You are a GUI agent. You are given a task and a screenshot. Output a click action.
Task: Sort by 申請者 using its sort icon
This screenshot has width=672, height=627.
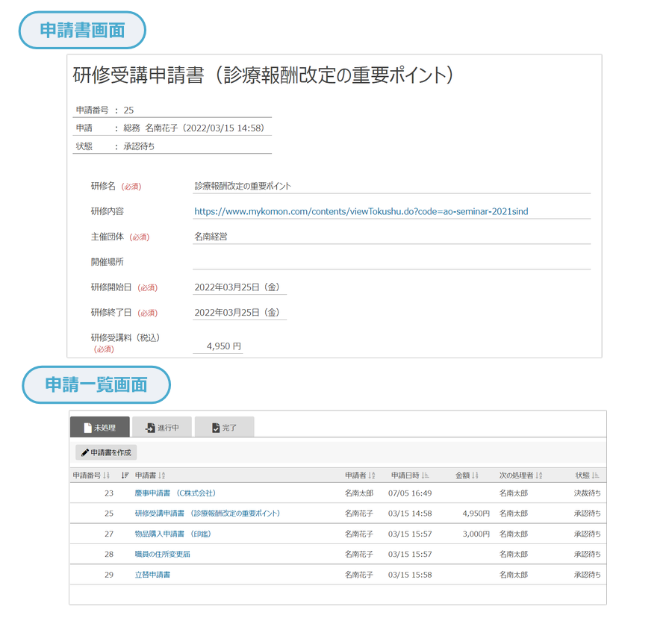(373, 475)
